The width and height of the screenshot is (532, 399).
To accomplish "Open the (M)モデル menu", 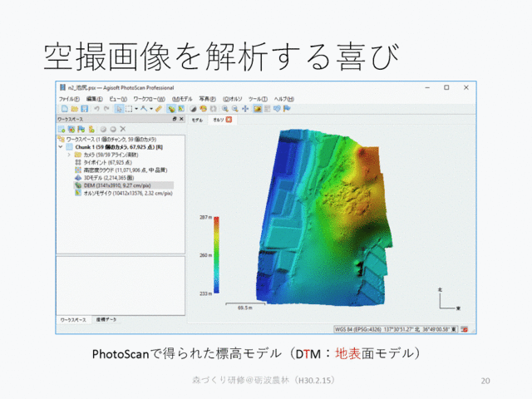I will (x=182, y=99).
